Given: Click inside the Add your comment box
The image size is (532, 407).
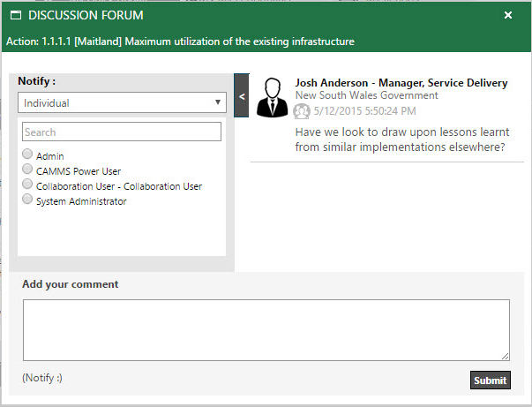Looking at the screenshot, I should click(265, 329).
